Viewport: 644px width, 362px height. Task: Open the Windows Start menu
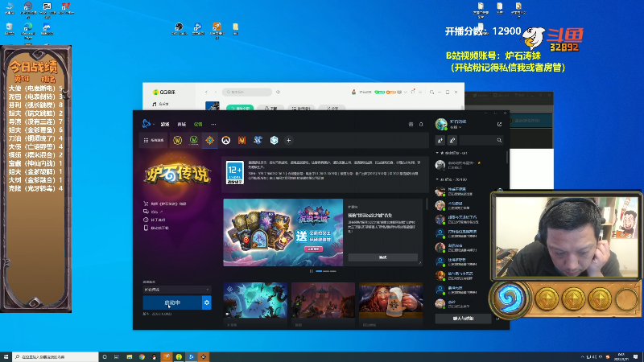[6, 356]
